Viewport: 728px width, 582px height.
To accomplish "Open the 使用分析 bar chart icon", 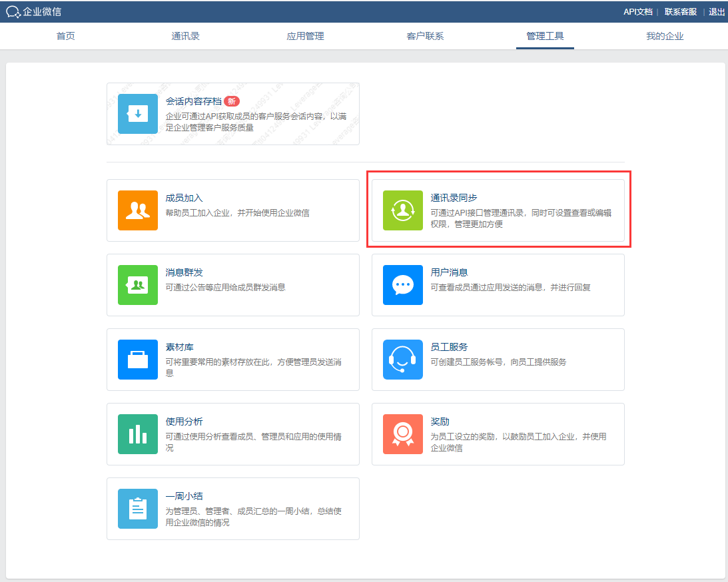I will [x=138, y=434].
